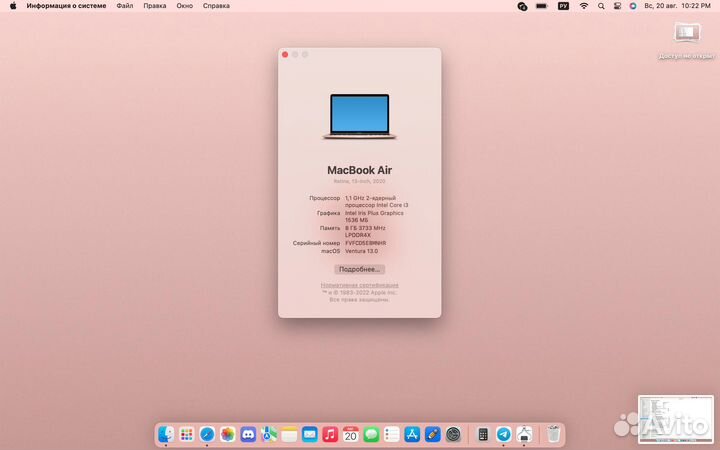720x450 pixels.
Task: Open Spotlight search magnifier icon
Action: [601, 6]
